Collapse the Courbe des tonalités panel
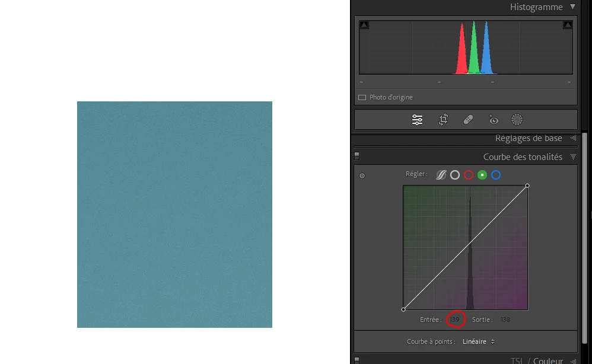The width and height of the screenshot is (592, 364). (573, 157)
